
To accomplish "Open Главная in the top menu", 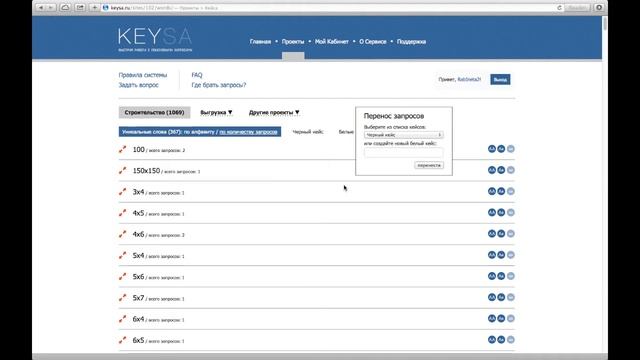I will [260, 42].
